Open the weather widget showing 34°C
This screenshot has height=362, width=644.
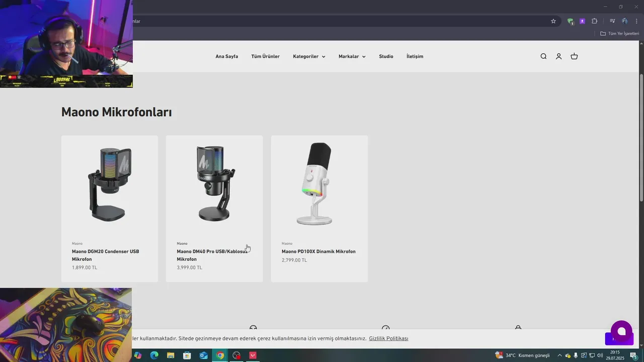pyautogui.click(x=522, y=355)
